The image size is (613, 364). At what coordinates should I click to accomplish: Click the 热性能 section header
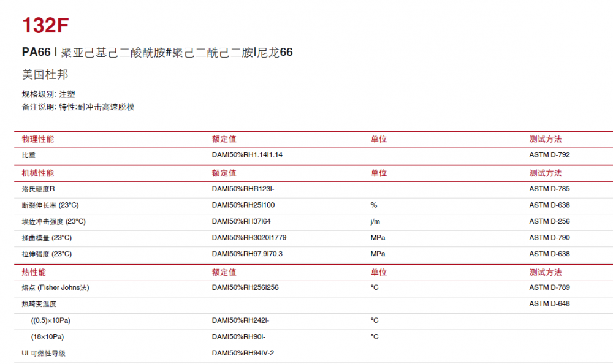34,272
